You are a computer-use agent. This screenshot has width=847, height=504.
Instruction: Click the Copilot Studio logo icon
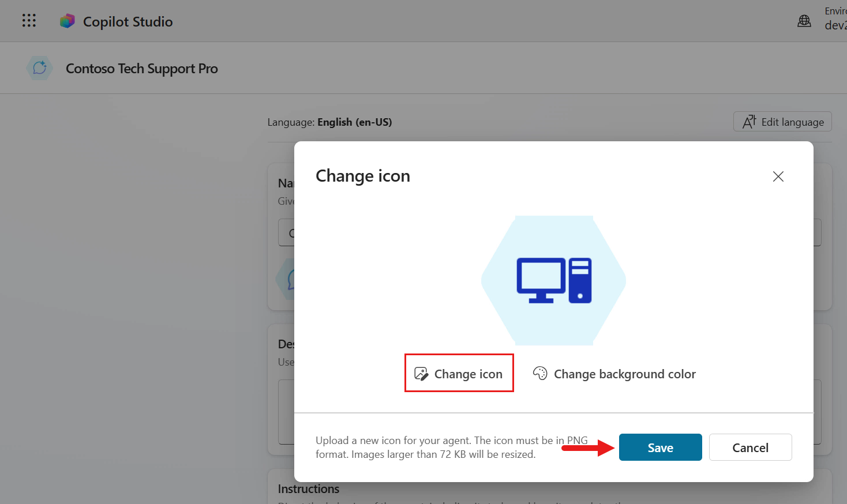pos(68,21)
